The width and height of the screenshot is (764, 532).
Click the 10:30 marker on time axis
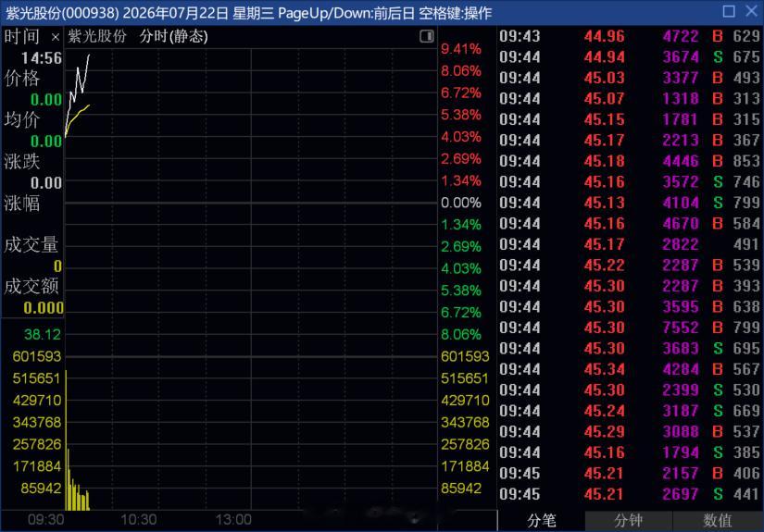click(x=138, y=520)
